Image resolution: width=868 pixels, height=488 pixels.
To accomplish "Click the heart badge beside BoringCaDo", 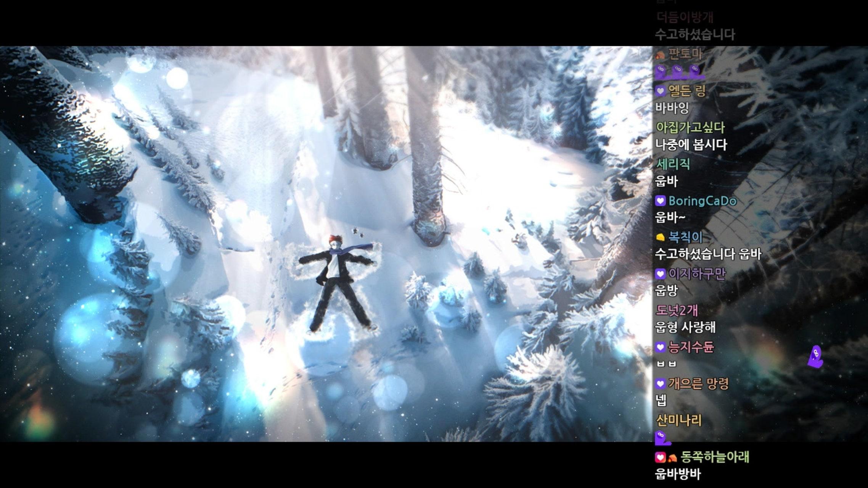I will [x=660, y=201].
